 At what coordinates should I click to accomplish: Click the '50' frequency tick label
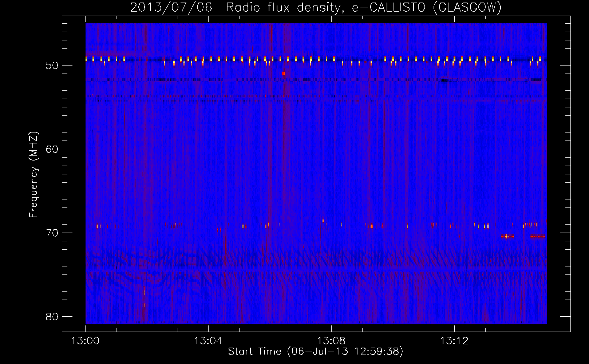[x=52, y=66]
